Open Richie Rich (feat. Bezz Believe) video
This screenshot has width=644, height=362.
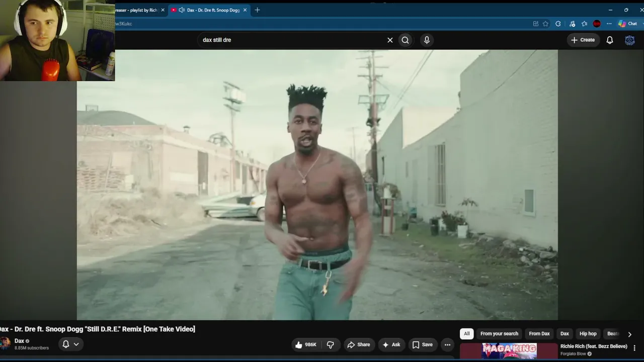(x=594, y=346)
